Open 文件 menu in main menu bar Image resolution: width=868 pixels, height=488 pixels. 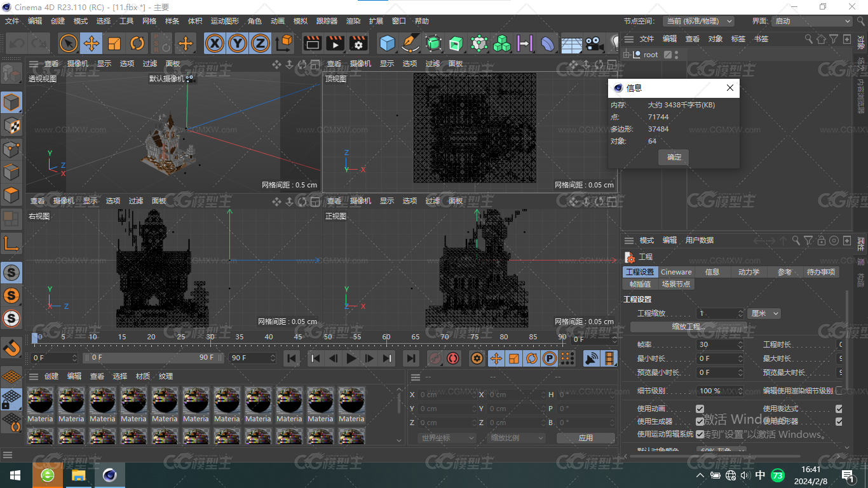[12, 21]
